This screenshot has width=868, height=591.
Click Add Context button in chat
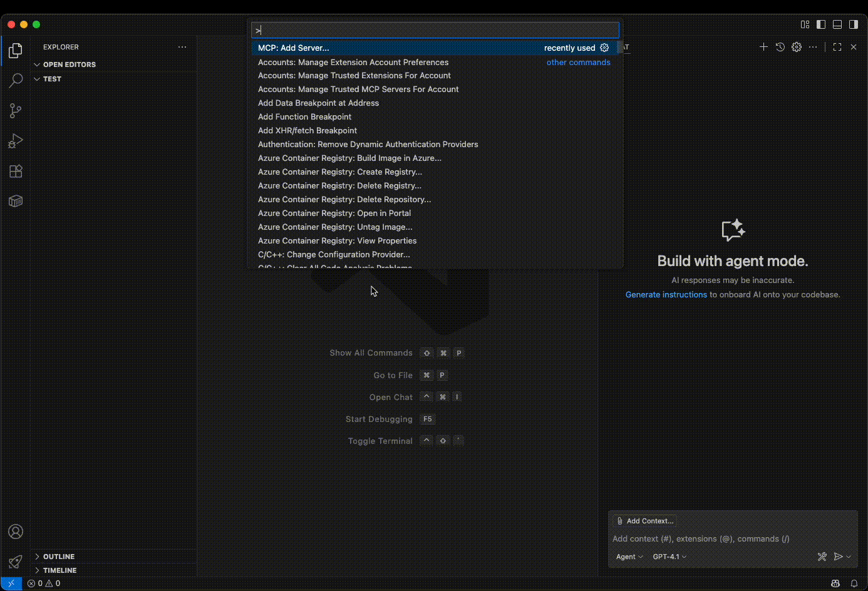point(646,521)
